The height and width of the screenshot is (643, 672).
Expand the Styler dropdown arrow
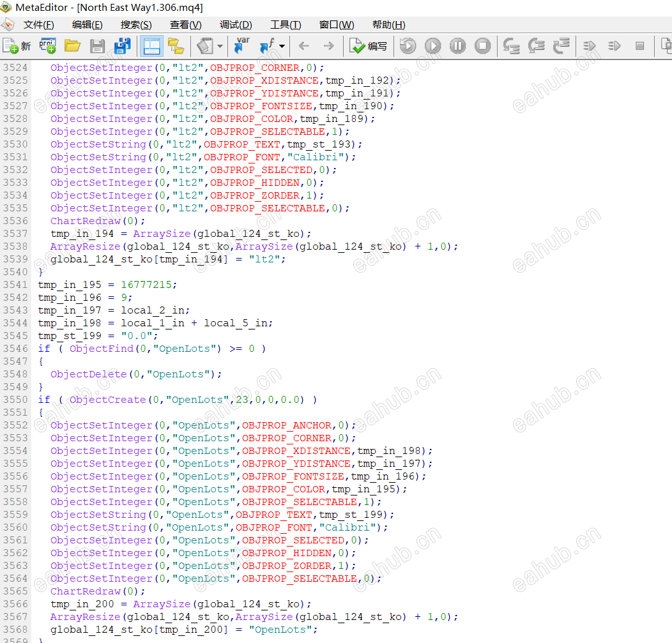(220, 46)
